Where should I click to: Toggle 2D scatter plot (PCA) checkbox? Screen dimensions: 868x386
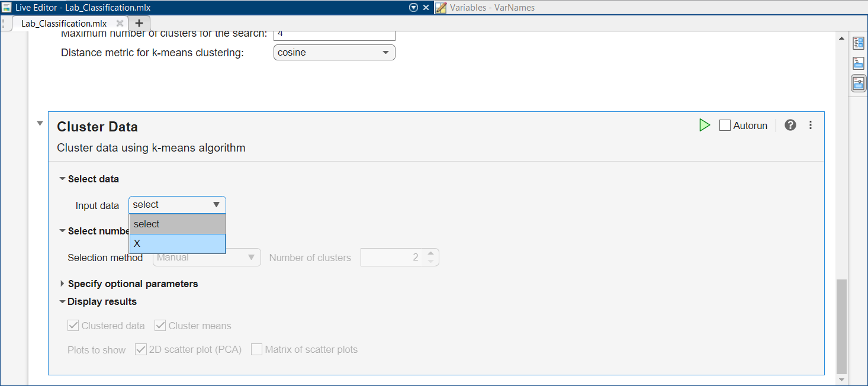(141, 349)
